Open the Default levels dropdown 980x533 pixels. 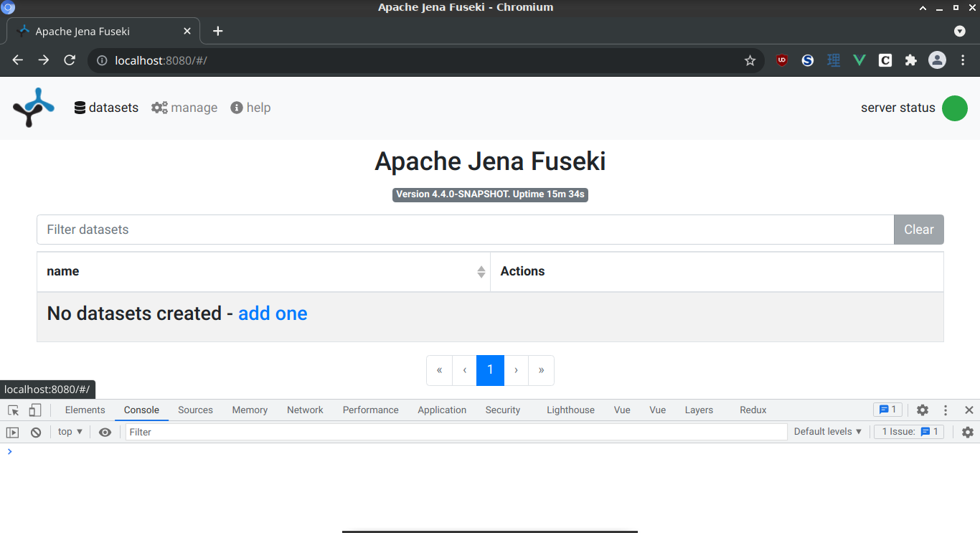coord(828,432)
